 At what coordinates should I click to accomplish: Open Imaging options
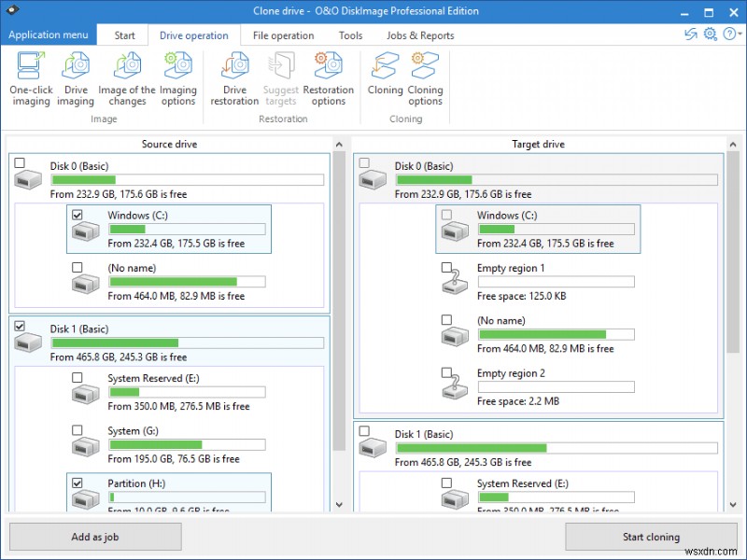click(x=178, y=79)
